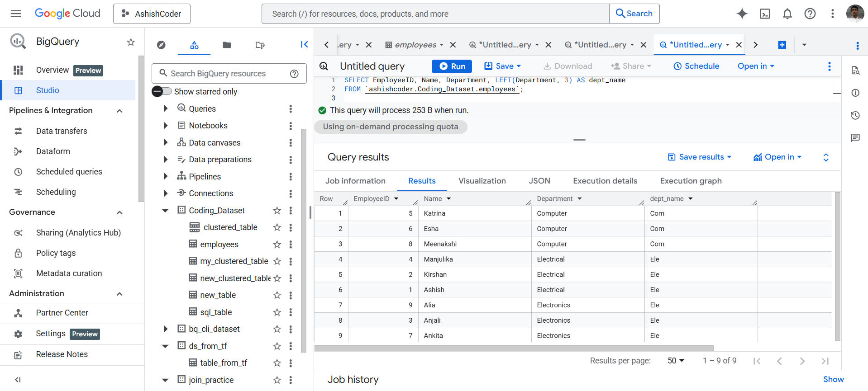Open search help icon in BigQuery resources box
This screenshot has height=391, width=868.
tap(294, 74)
